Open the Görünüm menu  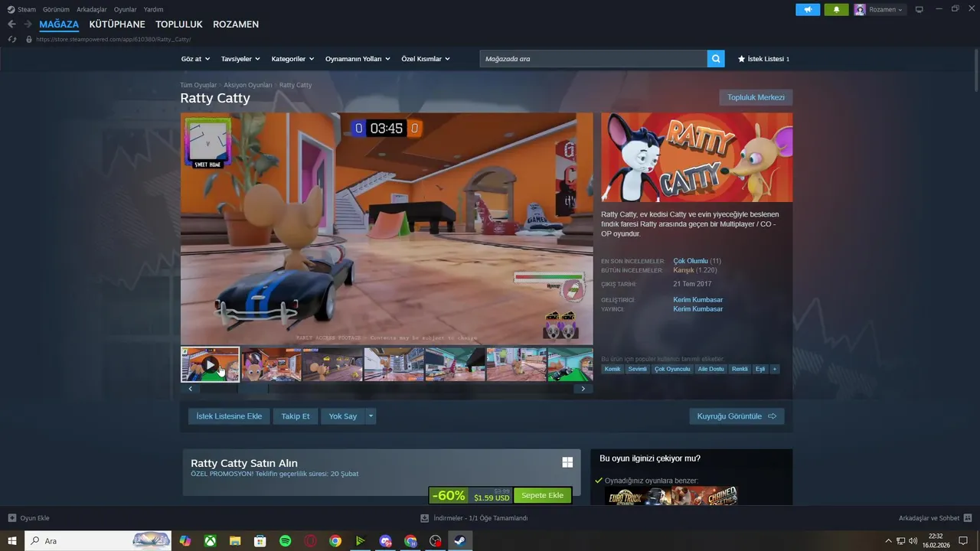pyautogui.click(x=56, y=9)
